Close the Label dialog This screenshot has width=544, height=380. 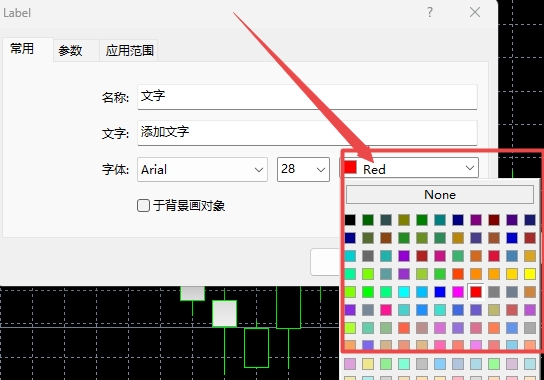coord(475,12)
